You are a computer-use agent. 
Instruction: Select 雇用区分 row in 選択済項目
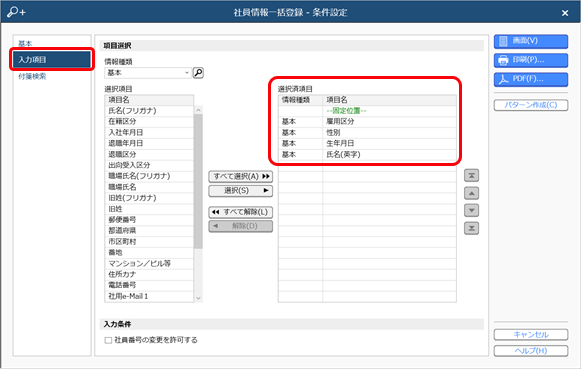(x=367, y=122)
